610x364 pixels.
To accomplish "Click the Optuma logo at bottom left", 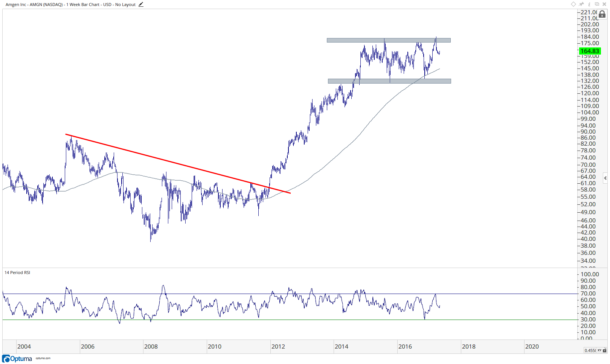I will point(17,358).
